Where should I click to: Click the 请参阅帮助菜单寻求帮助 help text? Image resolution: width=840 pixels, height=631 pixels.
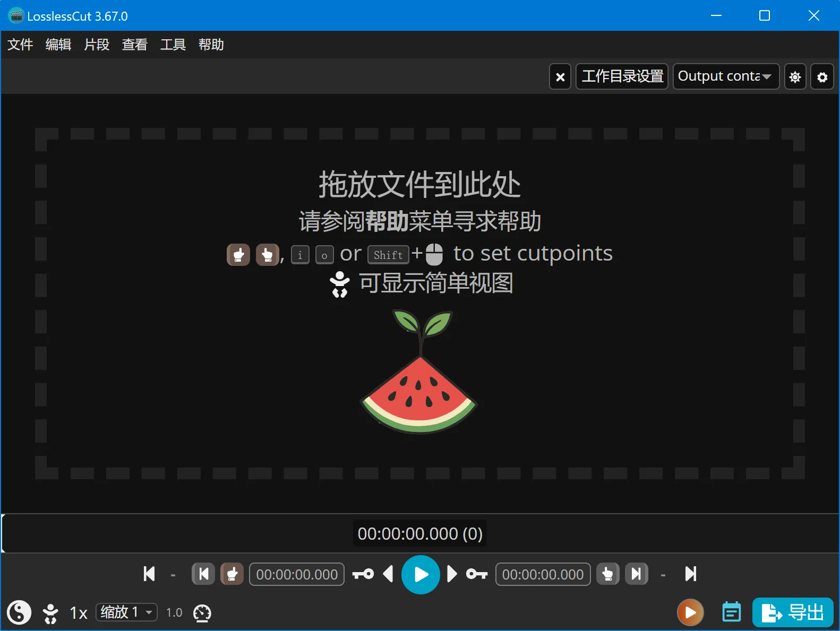(x=419, y=221)
